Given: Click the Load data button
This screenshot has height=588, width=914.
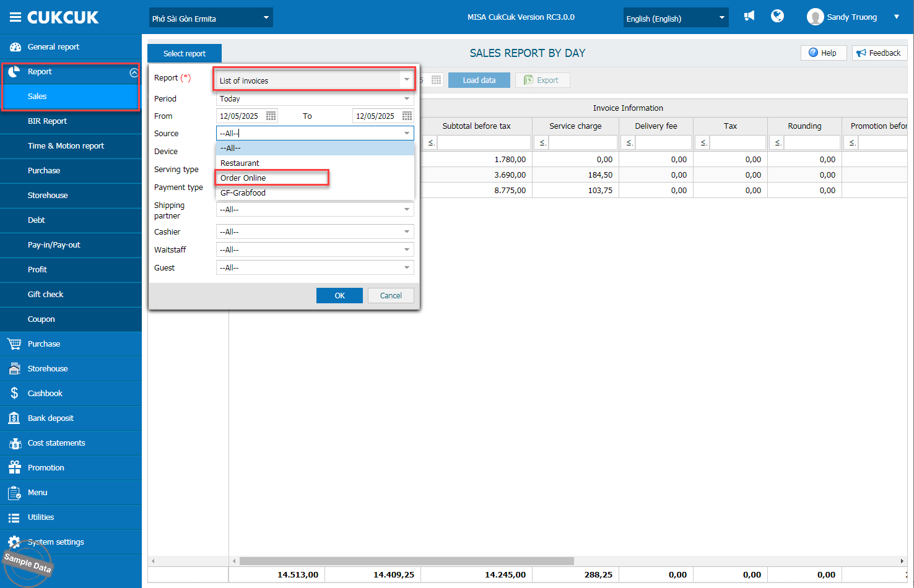Looking at the screenshot, I should coord(479,80).
